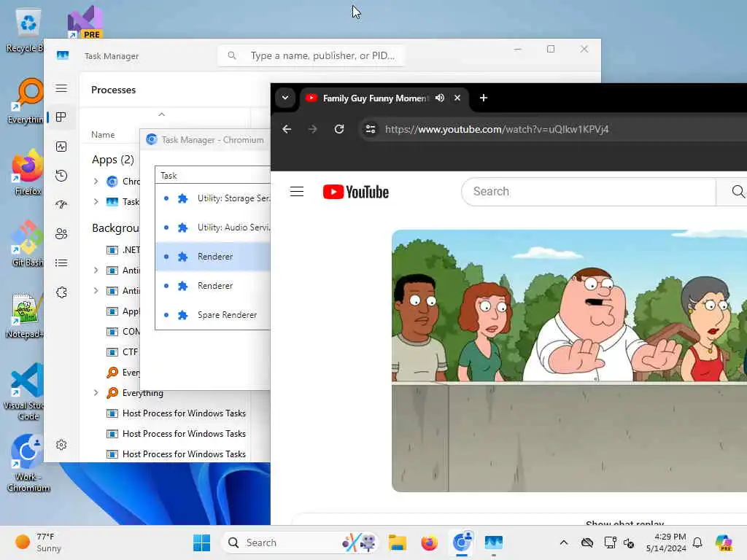Click the taskbar Search box
Screen dimensions: 747x560
[300, 542]
